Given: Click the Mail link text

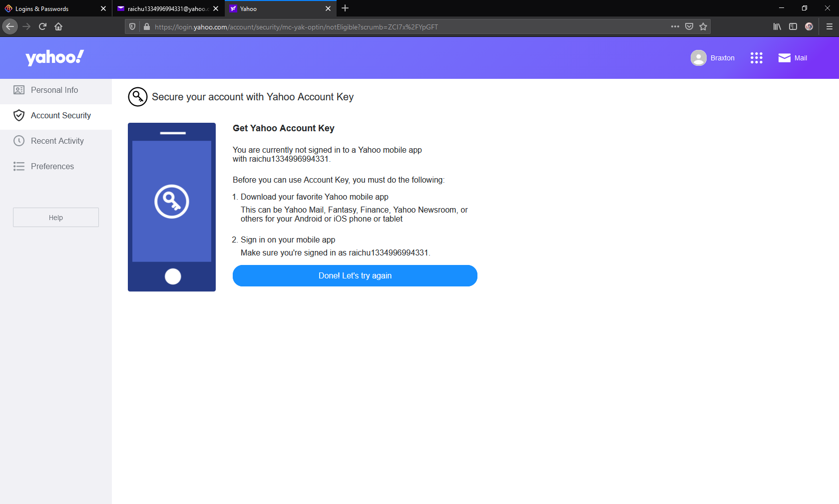Looking at the screenshot, I should [x=801, y=58].
